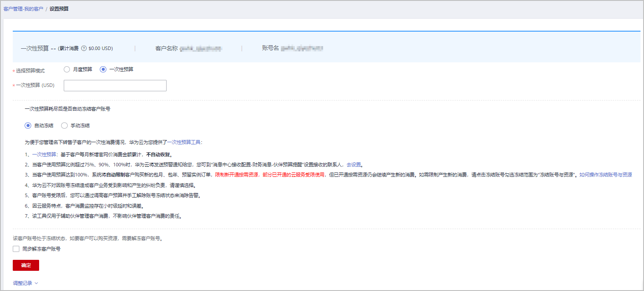Viewport: 644px width, 291px height.
Task: Choose the 自动冻结 radio option
Action: [28, 126]
